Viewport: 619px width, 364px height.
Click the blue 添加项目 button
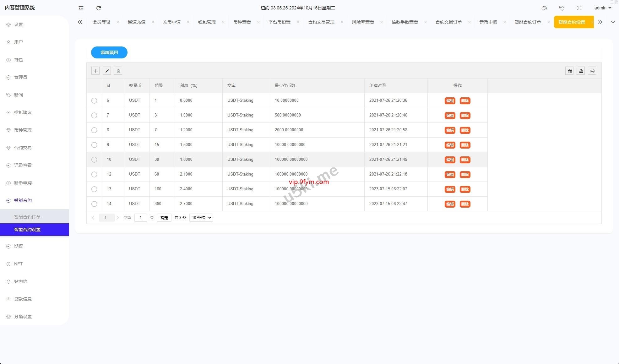[x=109, y=52]
